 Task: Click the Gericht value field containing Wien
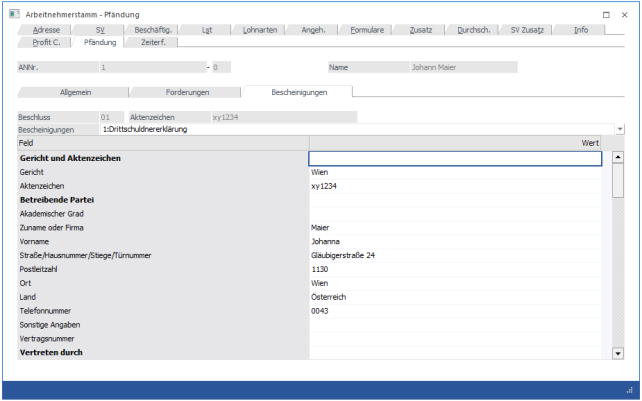455,172
